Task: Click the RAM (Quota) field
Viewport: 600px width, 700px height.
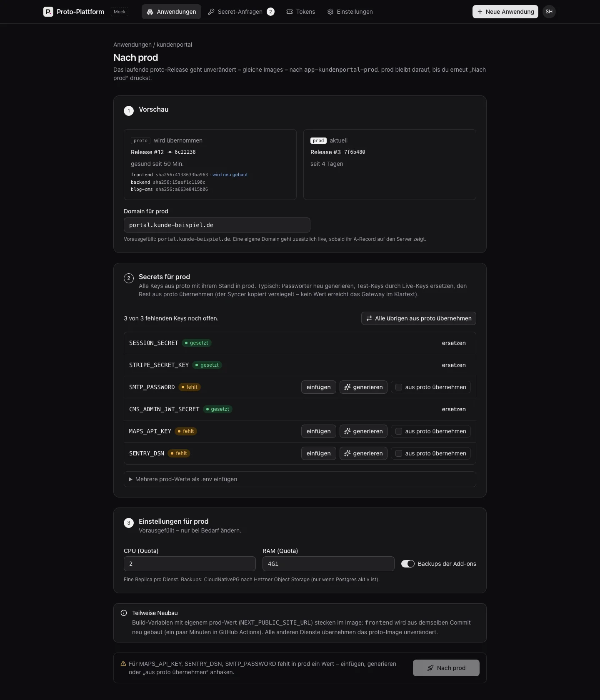Action: pyautogui.click(x=328, y=564)
